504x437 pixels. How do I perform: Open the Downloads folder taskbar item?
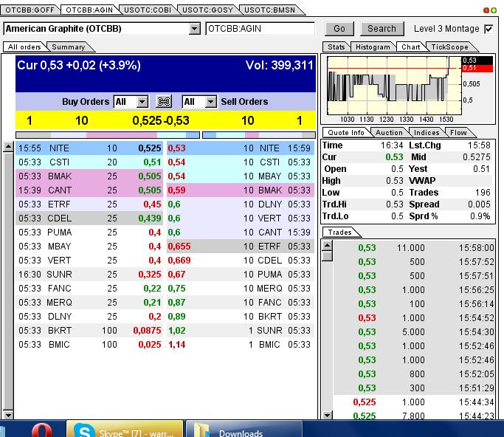pos(242,430)
